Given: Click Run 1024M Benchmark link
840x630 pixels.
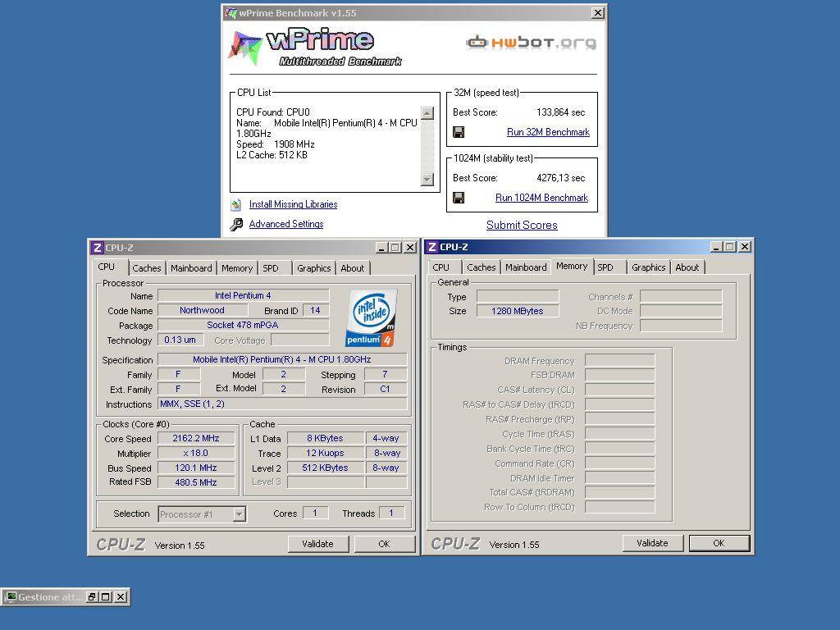Looking at the screenshot, I should (541, 198).
